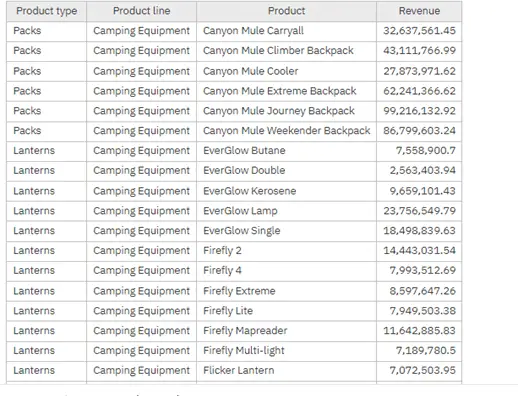The height and width of the screenshot is (396, 518).
Task: Select revenue value 32,637,561.45
Action: [x=419, y=31]
